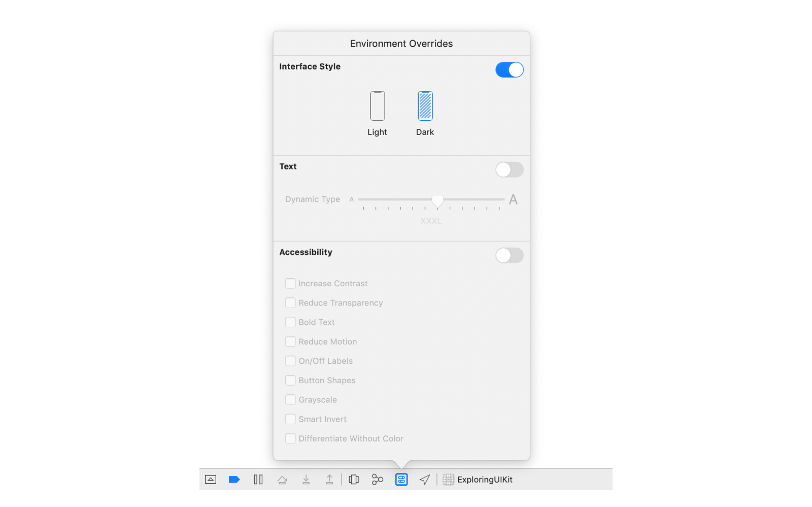Deactivate breakpoints with the blue breakpoint icon
Screen dimensions: 812x507
pos(234,480)
